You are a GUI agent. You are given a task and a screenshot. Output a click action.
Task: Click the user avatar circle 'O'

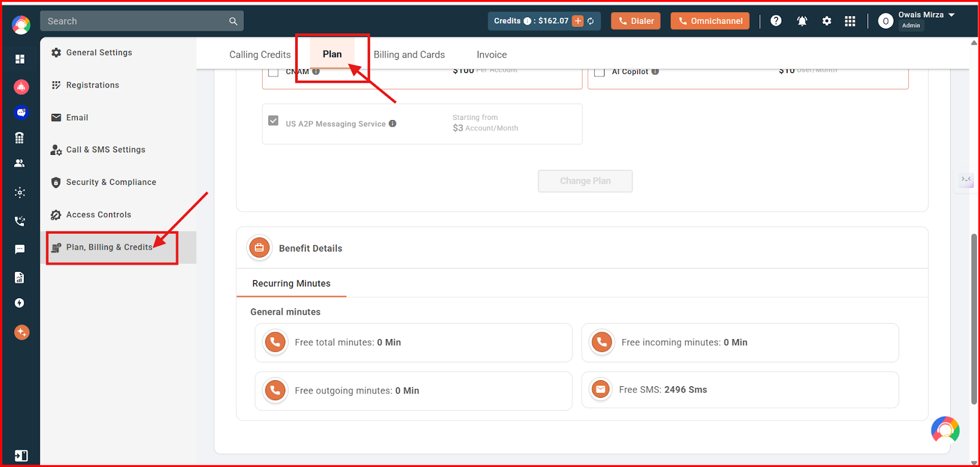(x=886, y=21)
